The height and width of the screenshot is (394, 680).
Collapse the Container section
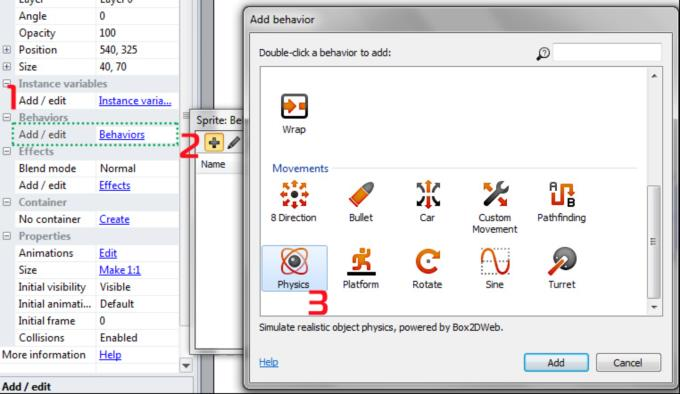pos(7,202)
